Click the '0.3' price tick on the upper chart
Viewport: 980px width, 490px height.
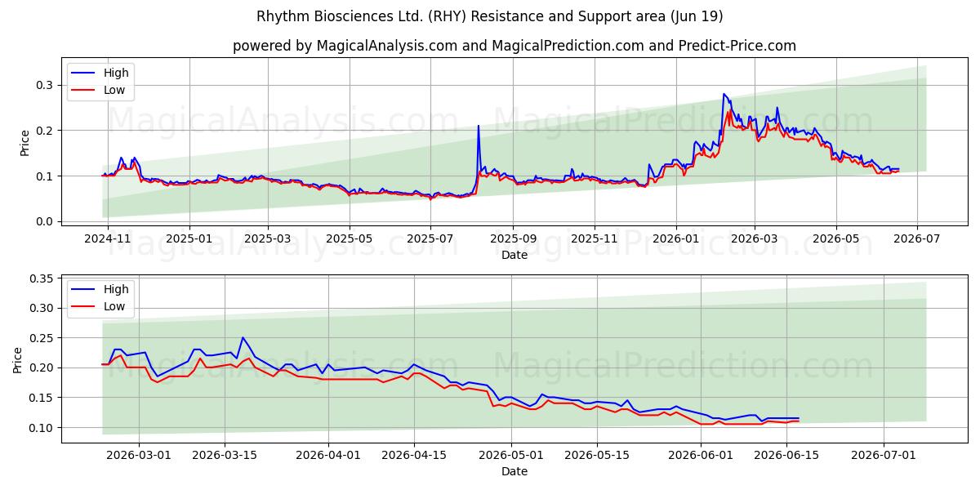(x=45, y=85)
